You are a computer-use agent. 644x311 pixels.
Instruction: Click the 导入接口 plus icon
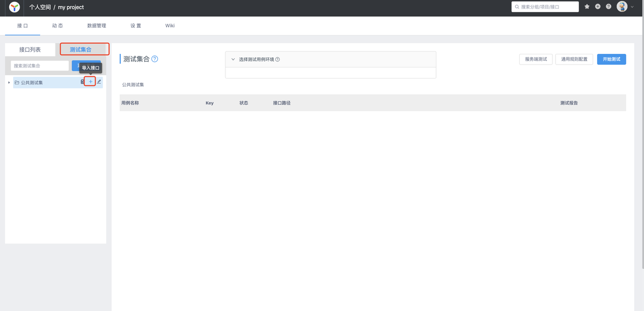click(91, 82)
